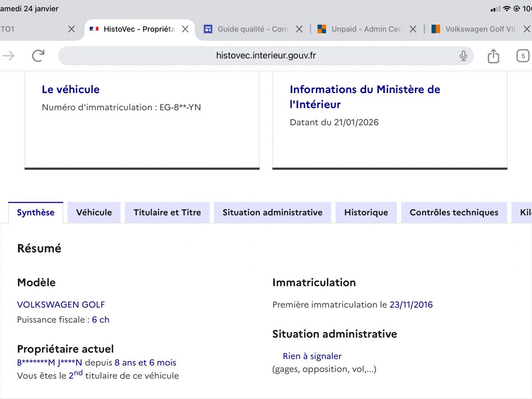Close the Unpaid Admin Center tab
Screen dimensions: 532x399
(x=413, y=29)
